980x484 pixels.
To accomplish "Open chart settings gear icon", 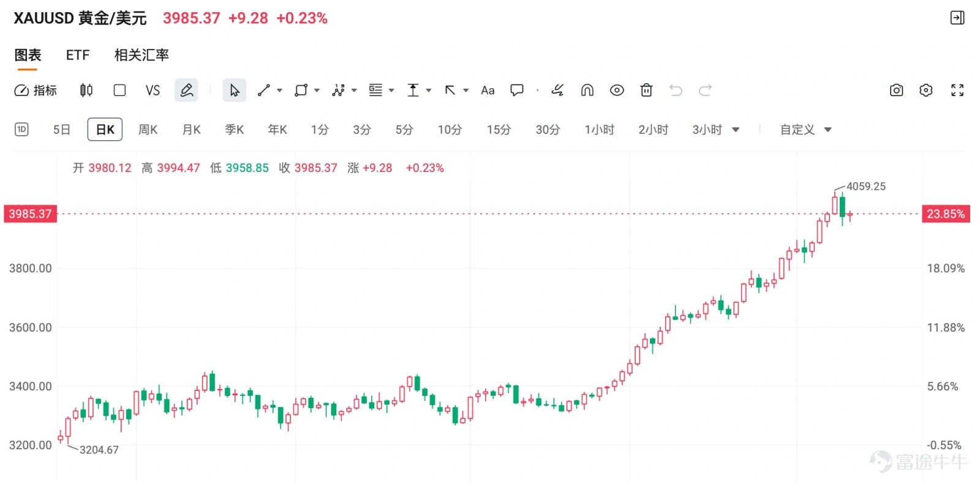I will pos(926,91).
